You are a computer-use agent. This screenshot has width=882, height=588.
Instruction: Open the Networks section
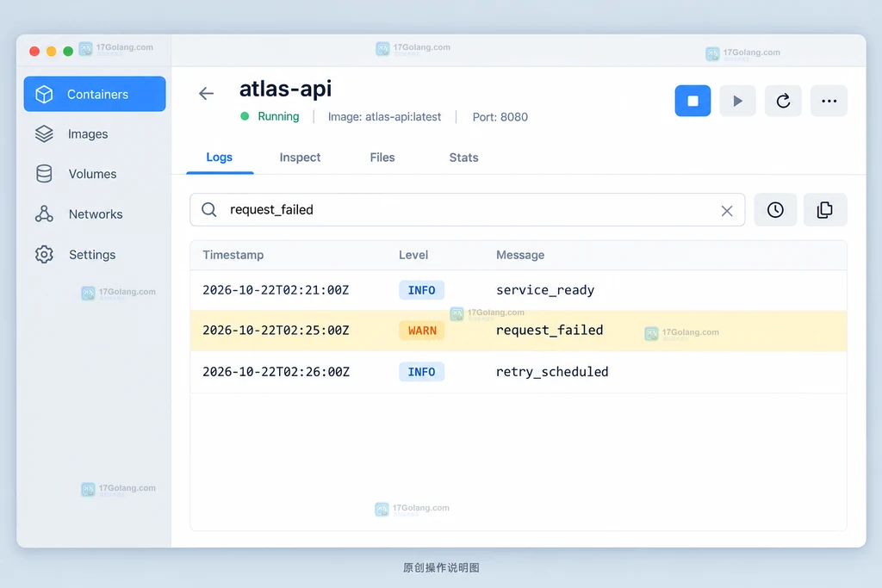95,214
